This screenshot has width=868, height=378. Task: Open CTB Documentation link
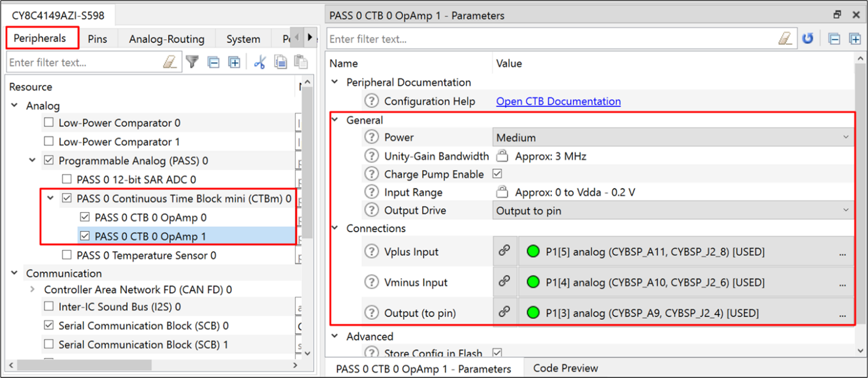click(558, 101)
